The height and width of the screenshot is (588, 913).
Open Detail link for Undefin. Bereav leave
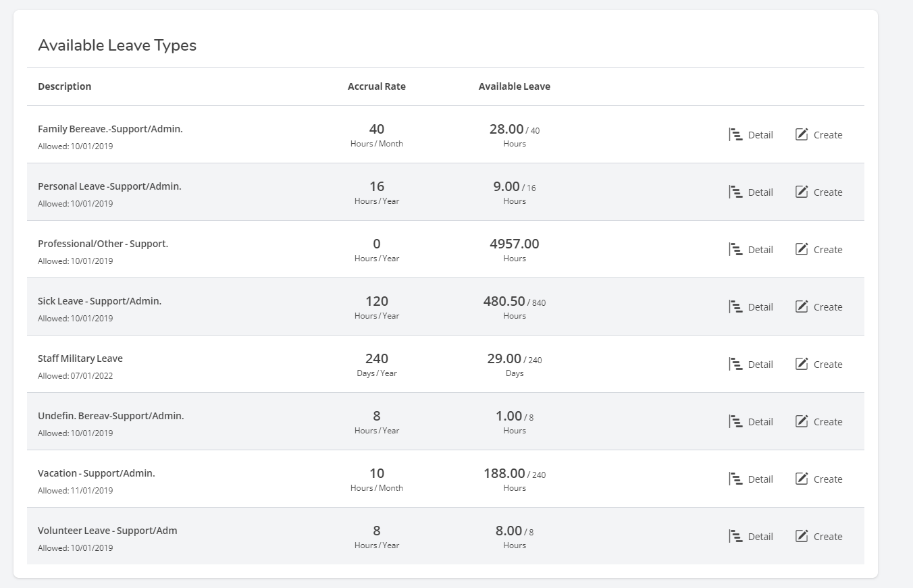coord(760,422)
